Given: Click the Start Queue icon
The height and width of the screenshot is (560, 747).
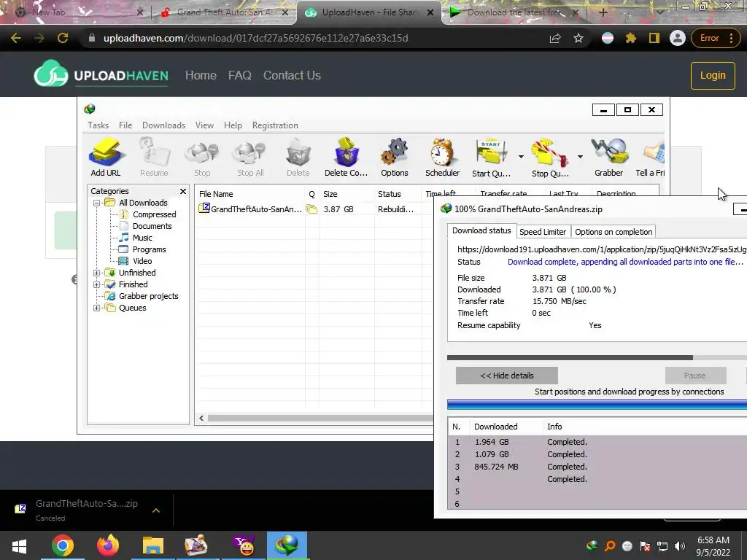Looking at the screenshot, I should (491, 157).
